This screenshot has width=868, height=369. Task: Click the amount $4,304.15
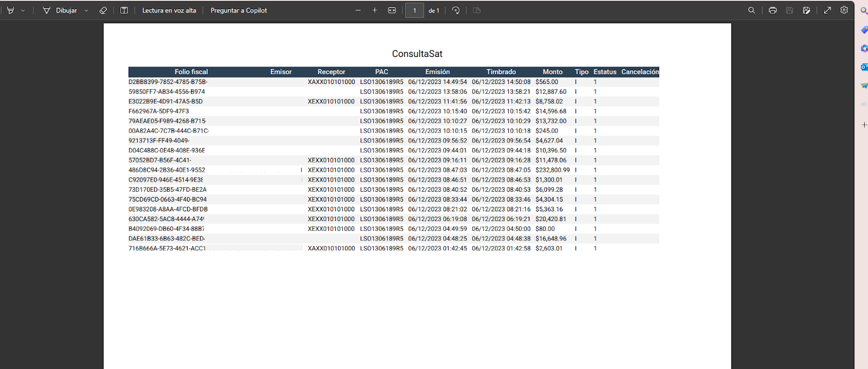[549, 199]
